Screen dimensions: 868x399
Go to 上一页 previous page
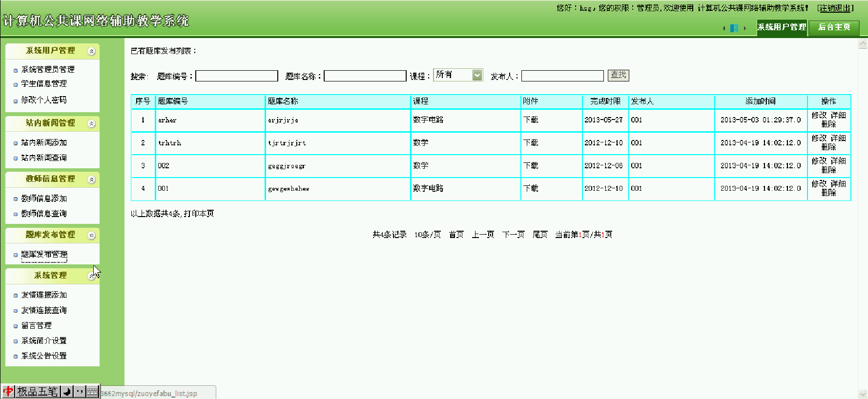tap(483, 235)
